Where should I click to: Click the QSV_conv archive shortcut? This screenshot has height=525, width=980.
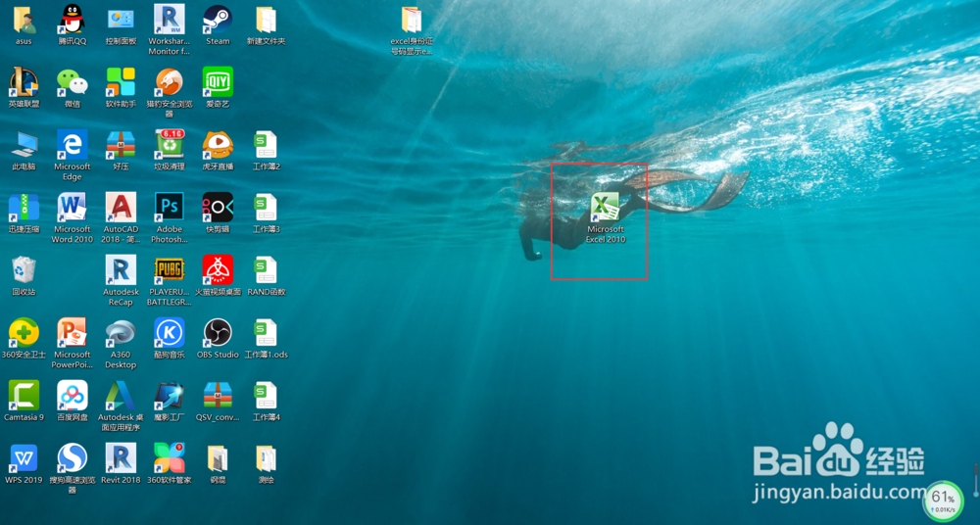coord(218,401)
